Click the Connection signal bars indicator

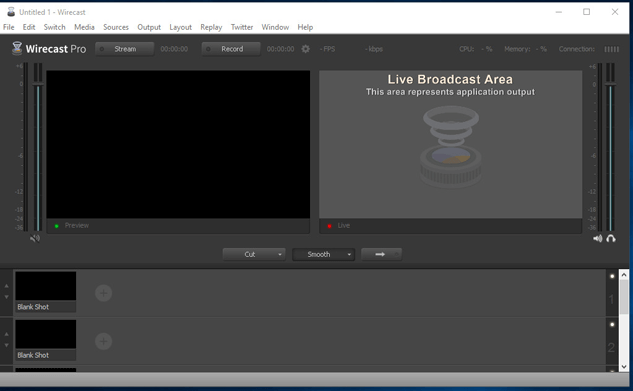612,49
